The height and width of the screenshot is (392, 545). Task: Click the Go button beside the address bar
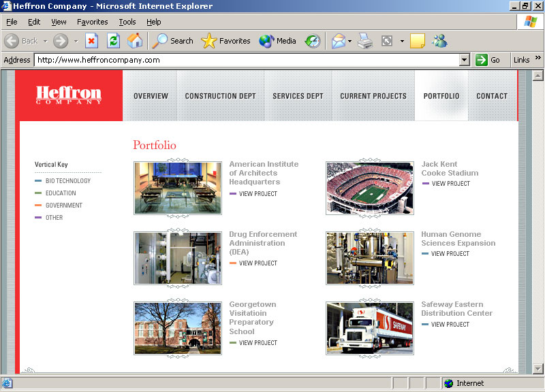488,60
